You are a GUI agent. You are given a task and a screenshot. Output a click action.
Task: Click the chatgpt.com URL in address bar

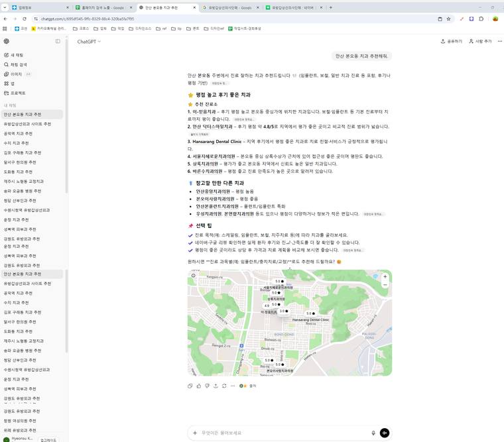point(88,19)
